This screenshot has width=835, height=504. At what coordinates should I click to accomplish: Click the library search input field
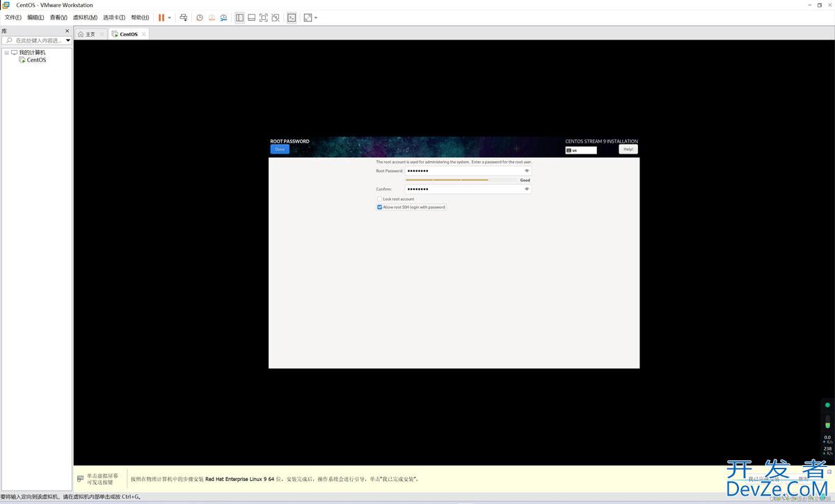click(36, 40)
